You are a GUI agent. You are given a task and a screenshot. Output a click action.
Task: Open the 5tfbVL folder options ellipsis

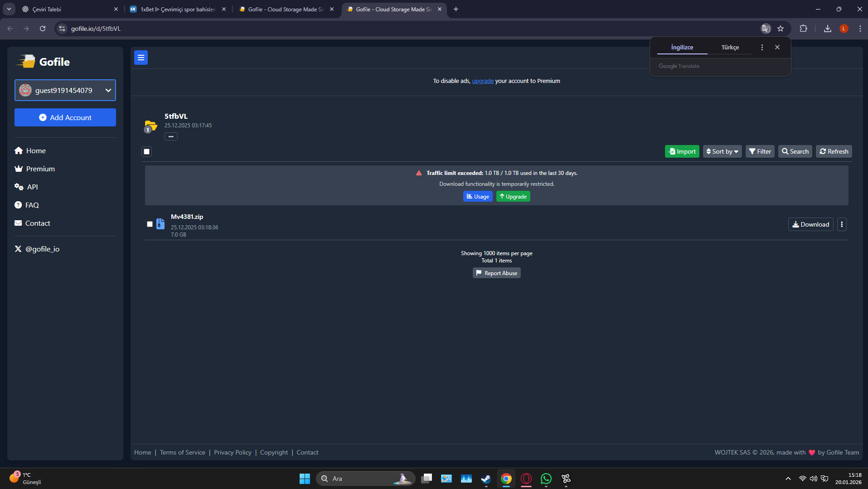tap(171, 136)
